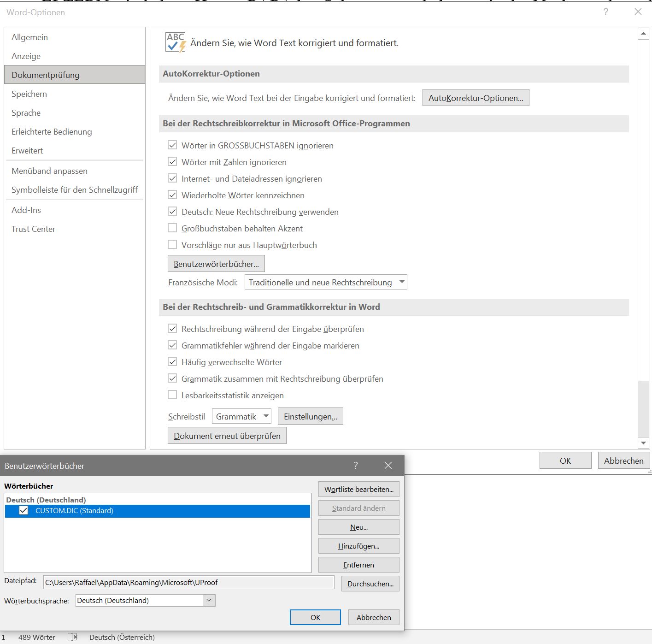Click the Benutzerwörterbücher... button
Image resolution: width=652 pixels, height=644 pixels.
click(216, 264)
